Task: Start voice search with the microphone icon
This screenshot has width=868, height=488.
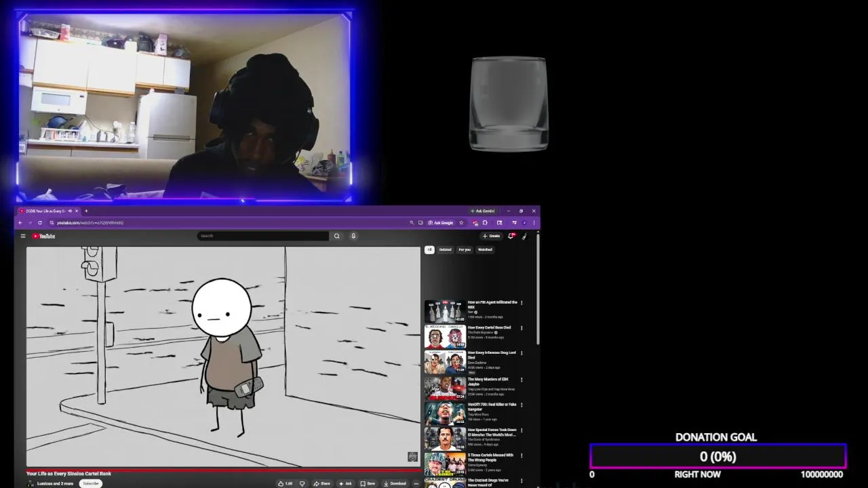Action: coord(353,236)
